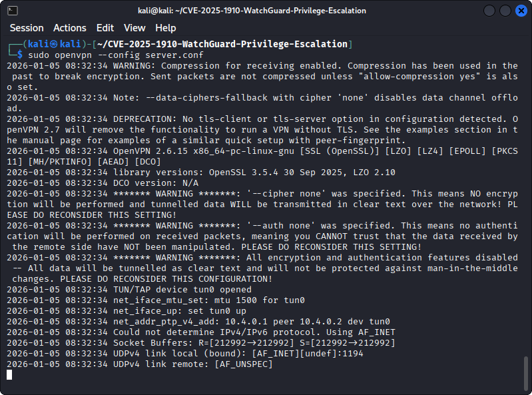Image resolution: width=532 pixels, height=395 pixels.
Task: Open the Session menu
Action: coord(27,28)
